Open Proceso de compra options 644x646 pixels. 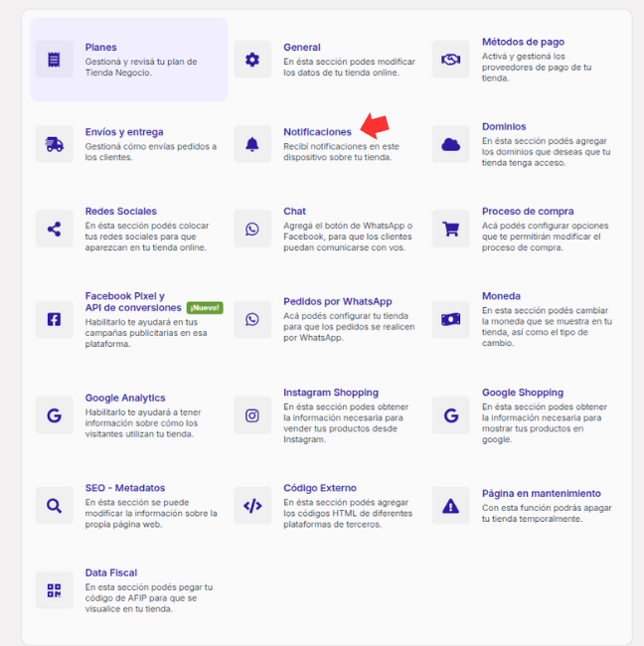[528, 211]
